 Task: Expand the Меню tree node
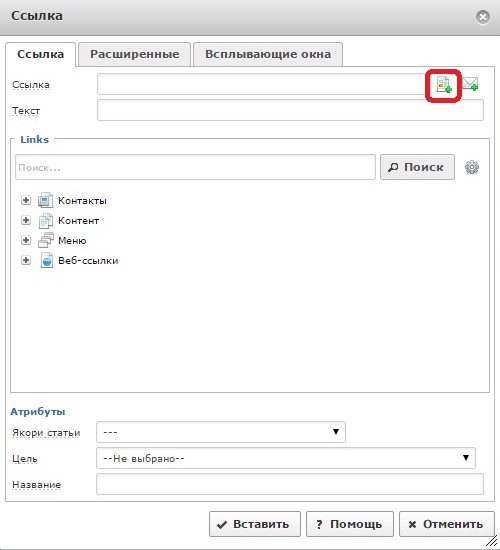click(26, 240)
